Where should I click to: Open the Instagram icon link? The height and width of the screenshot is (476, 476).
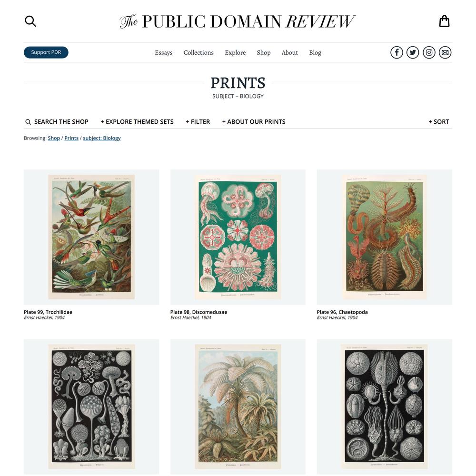click(x=429, y=52)
